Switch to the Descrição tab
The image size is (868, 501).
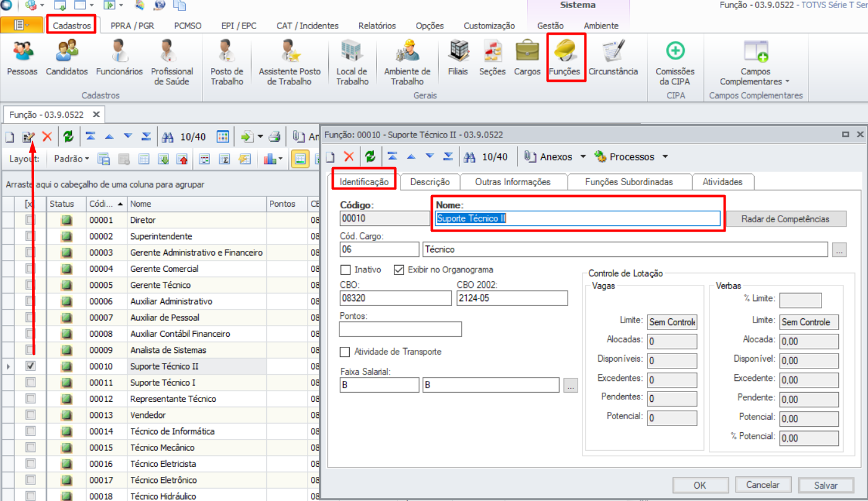(x=430, y=182)
